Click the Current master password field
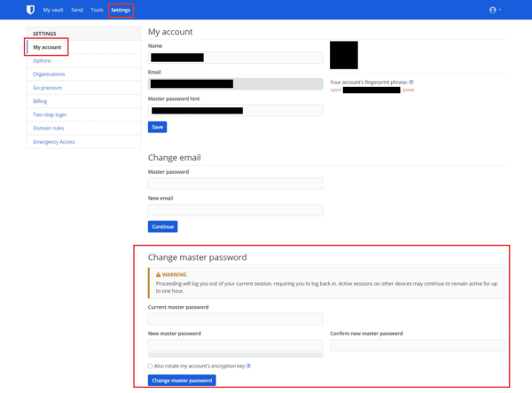The height and width of the screenshot is (393, 532). click(x=236, y=318)
